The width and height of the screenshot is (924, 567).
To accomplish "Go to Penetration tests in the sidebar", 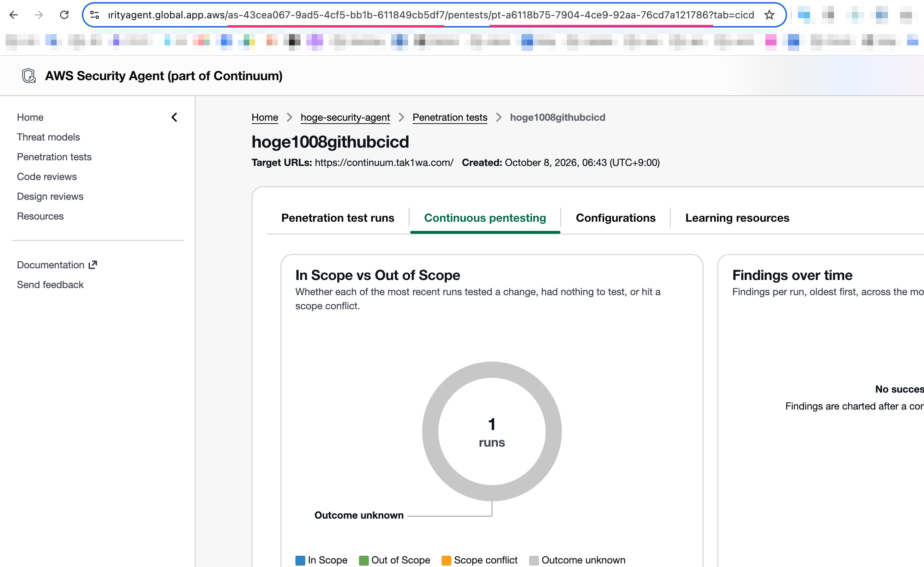I will click(x=54, y=157).
